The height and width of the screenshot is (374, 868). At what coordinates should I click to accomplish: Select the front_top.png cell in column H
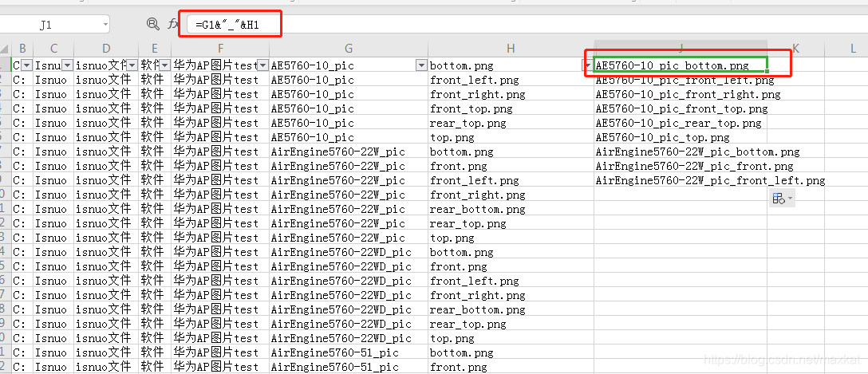[511, 108]
